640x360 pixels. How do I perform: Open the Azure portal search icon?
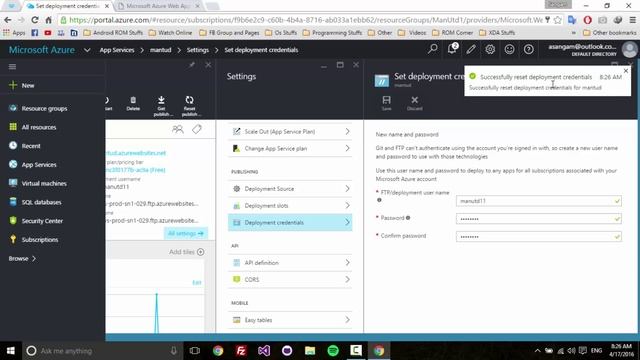coord(433,49)
